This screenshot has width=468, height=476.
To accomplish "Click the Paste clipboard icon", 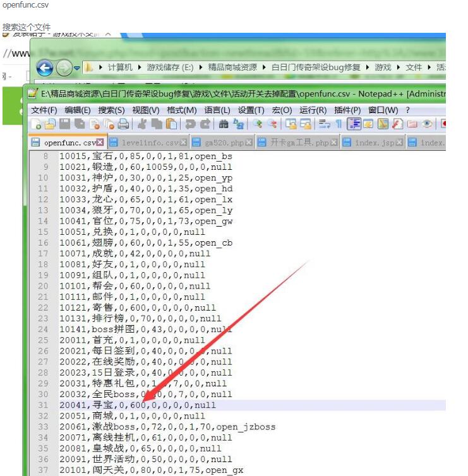I will 171,124.
